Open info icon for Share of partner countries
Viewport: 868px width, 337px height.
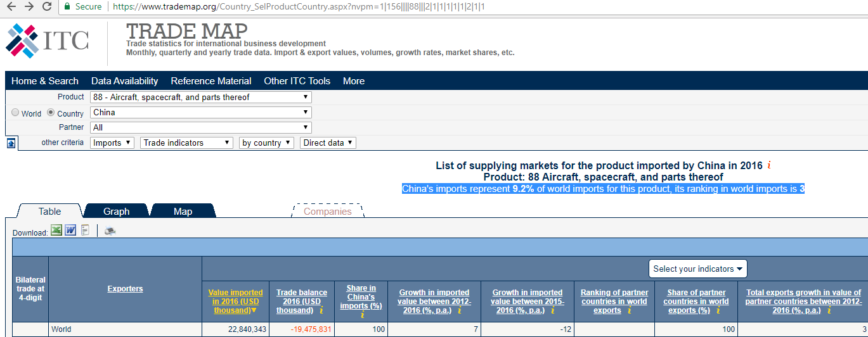(x=718, y=310)
